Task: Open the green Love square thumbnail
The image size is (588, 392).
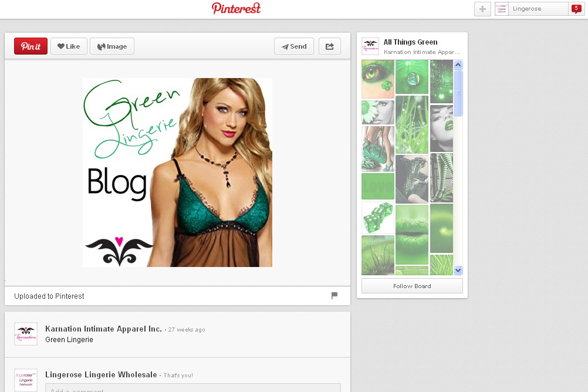Action: [x=378, y=186]
